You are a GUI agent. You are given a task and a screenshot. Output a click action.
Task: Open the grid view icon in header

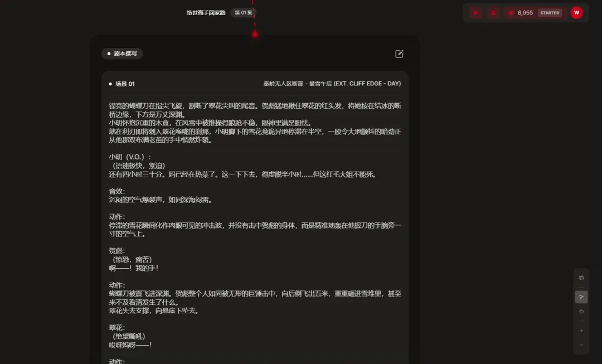pyautogui.click(x=475, y=13)
